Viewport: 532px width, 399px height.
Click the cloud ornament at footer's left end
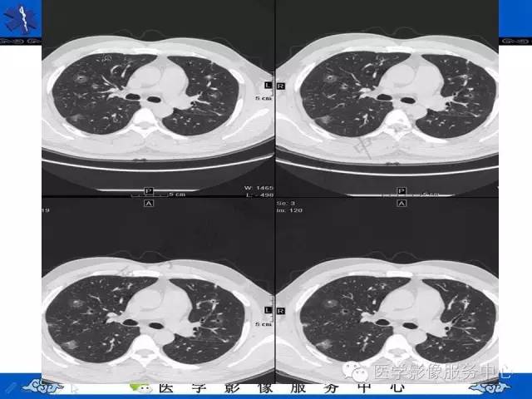[x=43, y=386]
